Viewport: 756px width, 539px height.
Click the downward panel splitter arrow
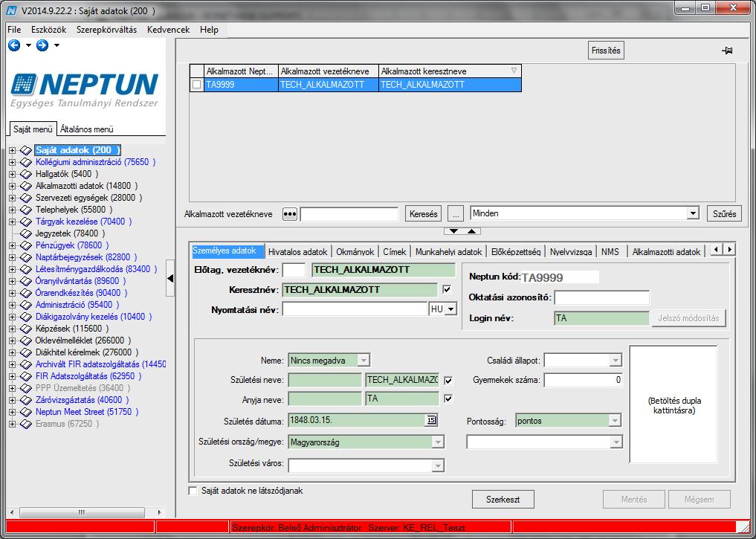coord(453,231)
